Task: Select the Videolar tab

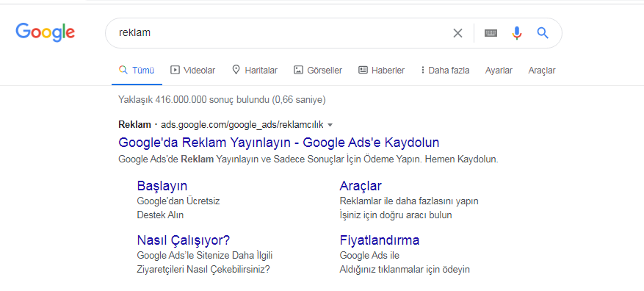Action: pos(192,71)
